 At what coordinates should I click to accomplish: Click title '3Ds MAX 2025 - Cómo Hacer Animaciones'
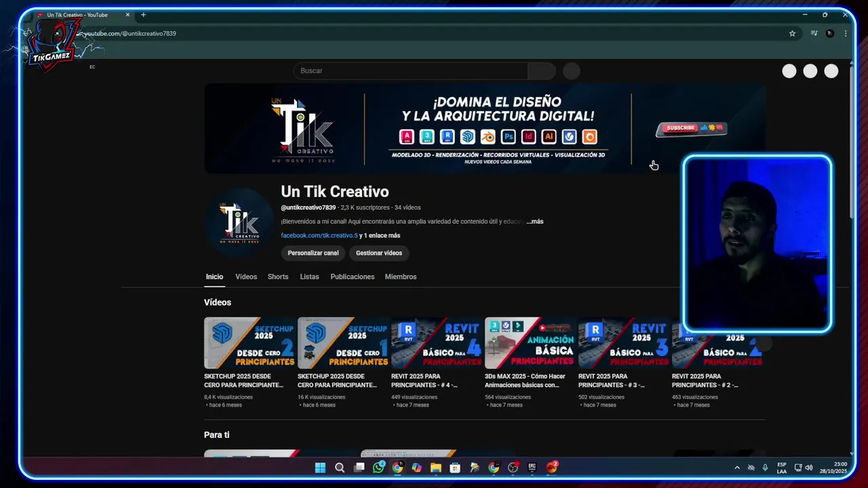pos(525,380)
